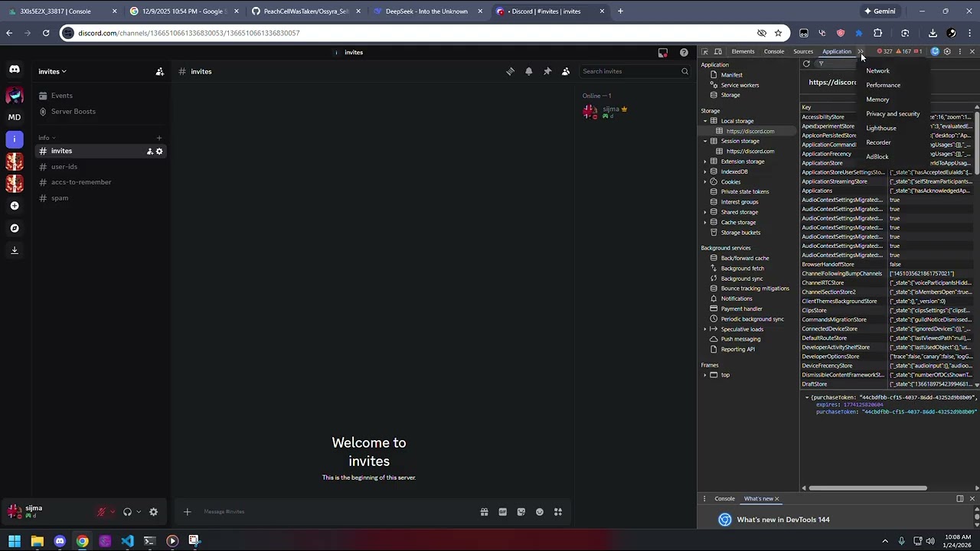980x551 pixels.
Task: Open Discord inbox icon in title bar
Action: pyautogui.click(x=663, y=53)
